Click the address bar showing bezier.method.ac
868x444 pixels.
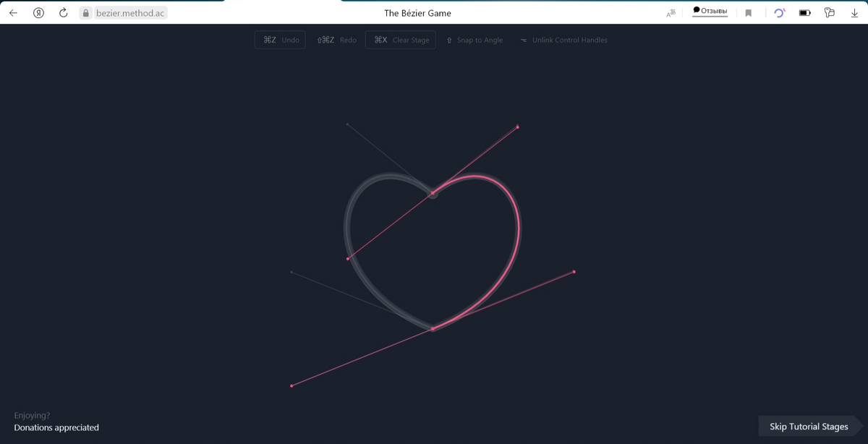pos(129,12)
